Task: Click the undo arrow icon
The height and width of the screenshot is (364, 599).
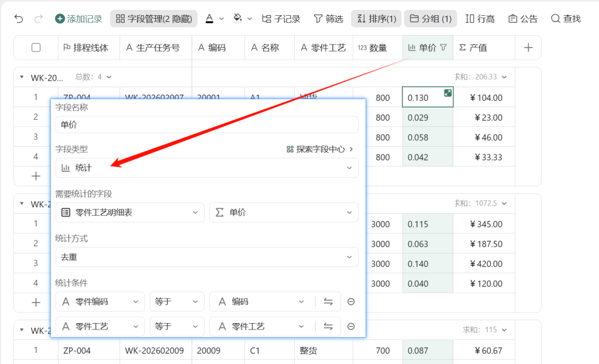Action: (18, 19)
